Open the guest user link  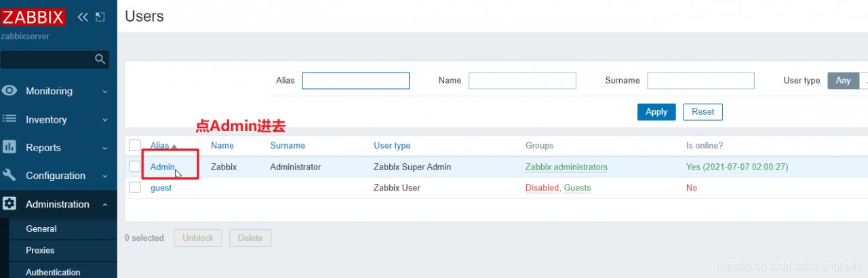coord(161,188)
